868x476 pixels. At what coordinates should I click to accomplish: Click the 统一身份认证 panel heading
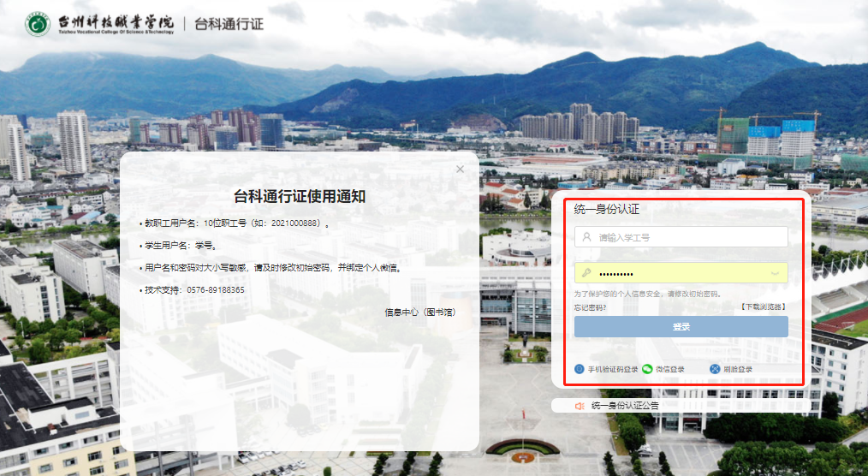tap(607, 209)
